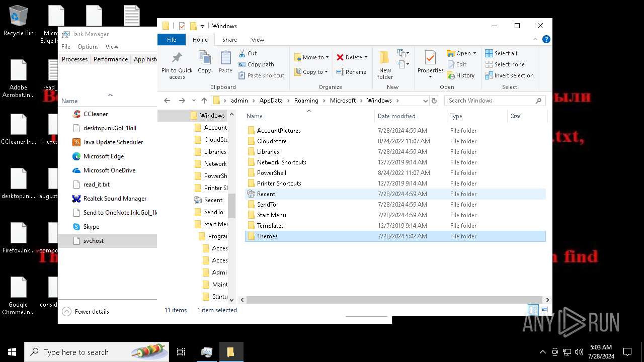The height and width of the screenshot is (362, 644).
Task: Switch to the View ribbon tab in Explorer
Action: [258, 40]
